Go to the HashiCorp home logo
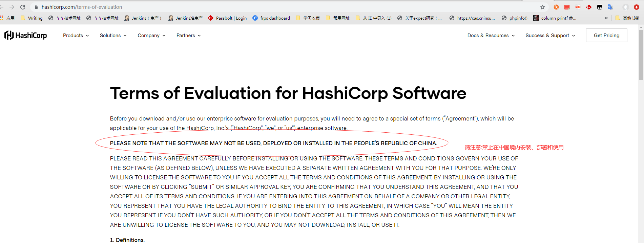Screen dimensions: 644x243 pos(25,35)
